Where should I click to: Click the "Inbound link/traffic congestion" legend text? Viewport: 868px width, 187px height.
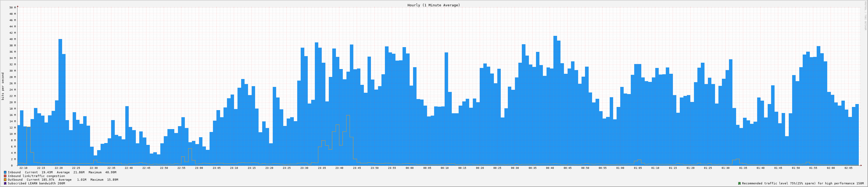coord(36,176)
